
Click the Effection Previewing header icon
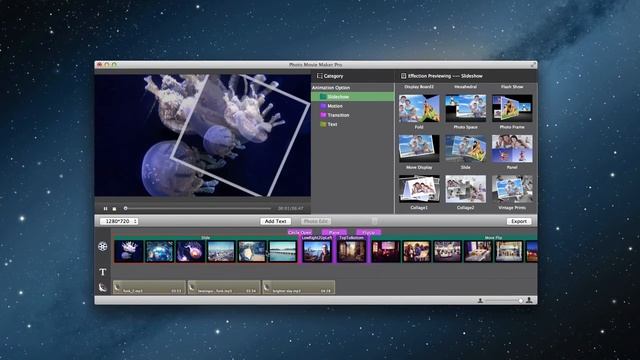[x=403, y=76]
